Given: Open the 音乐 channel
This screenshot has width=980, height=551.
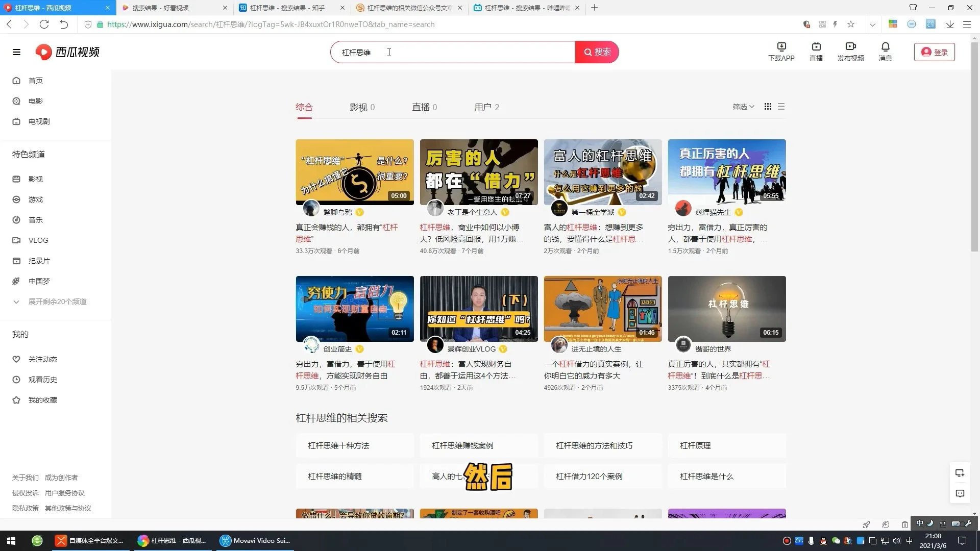Looking at the screenshot, I should tap(36, 220).
